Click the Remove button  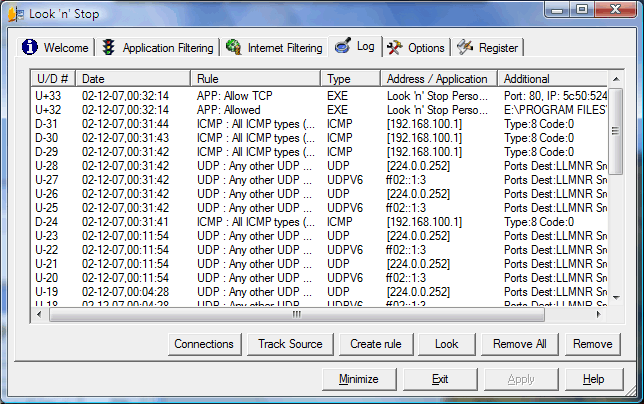[x=593, y=344]
